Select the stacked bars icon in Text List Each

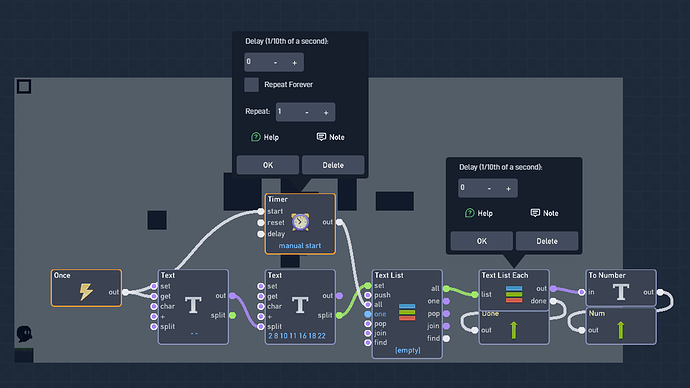click(514, 294)
